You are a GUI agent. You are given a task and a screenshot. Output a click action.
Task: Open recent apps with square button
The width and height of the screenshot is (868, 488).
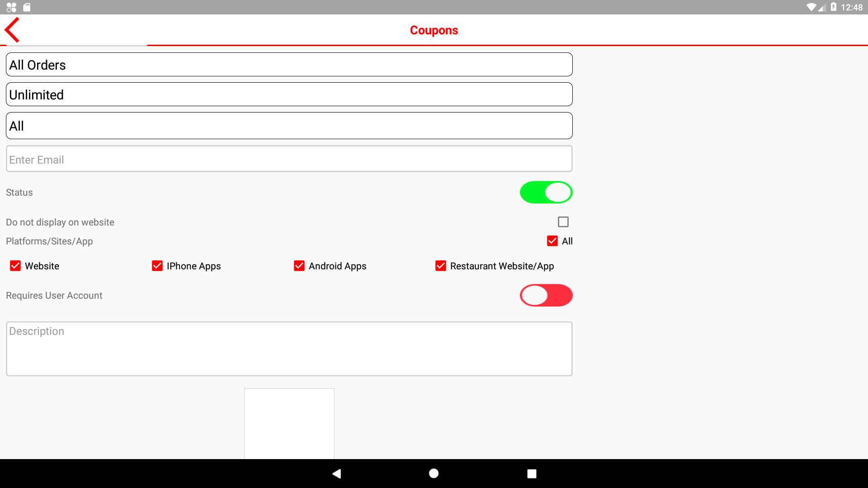pos(532,473)
